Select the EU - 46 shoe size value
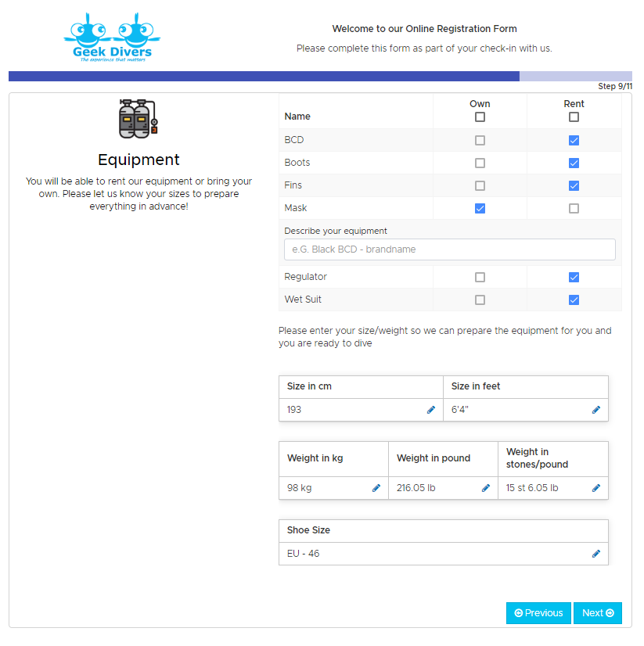 (x=303, y=554)
